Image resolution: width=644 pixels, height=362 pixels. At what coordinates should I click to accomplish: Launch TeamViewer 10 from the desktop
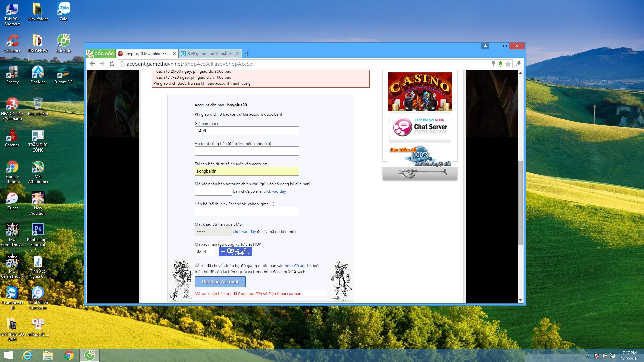click(12, 298)
